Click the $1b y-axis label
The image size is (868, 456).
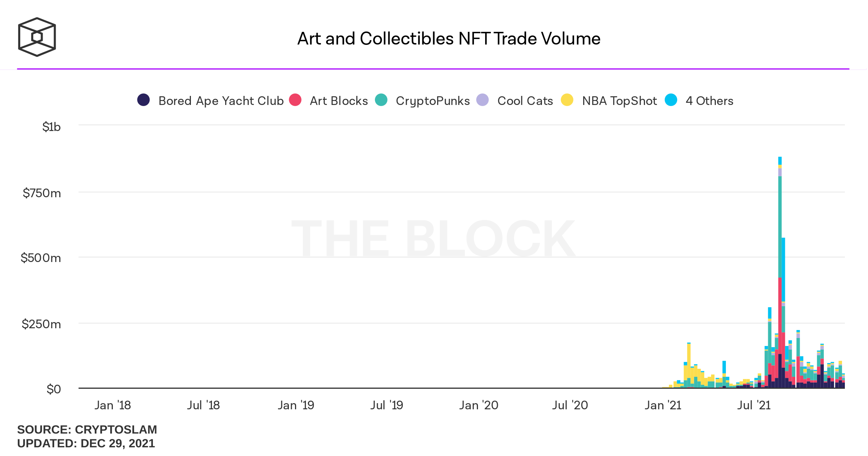51,127
